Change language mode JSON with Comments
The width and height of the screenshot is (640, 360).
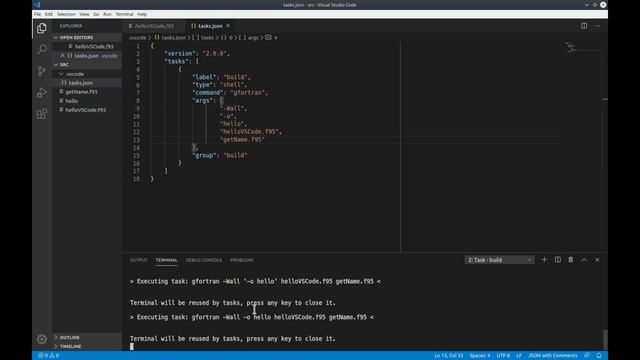click(x=553, y=356)
